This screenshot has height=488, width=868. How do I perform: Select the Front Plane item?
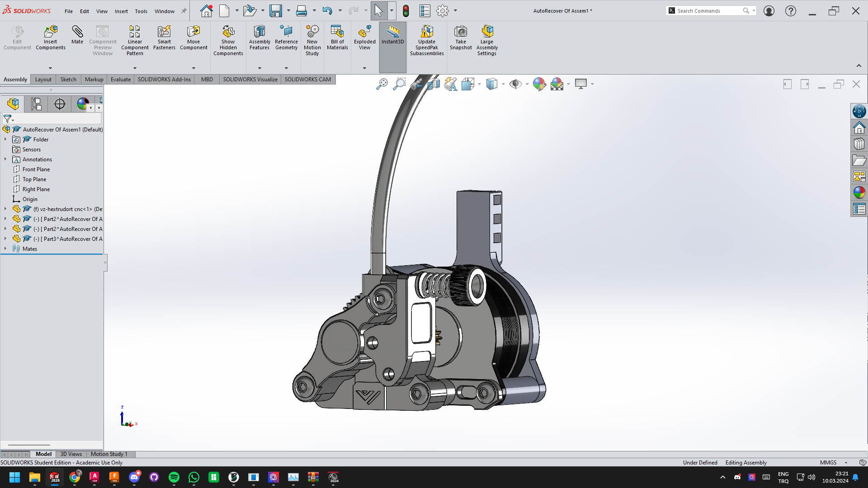click(x=36, y=169)
